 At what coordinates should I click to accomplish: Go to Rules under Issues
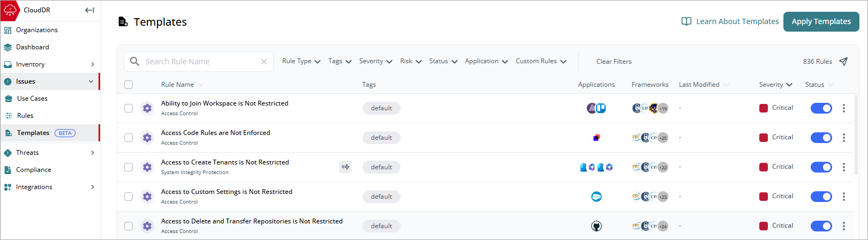50,116
